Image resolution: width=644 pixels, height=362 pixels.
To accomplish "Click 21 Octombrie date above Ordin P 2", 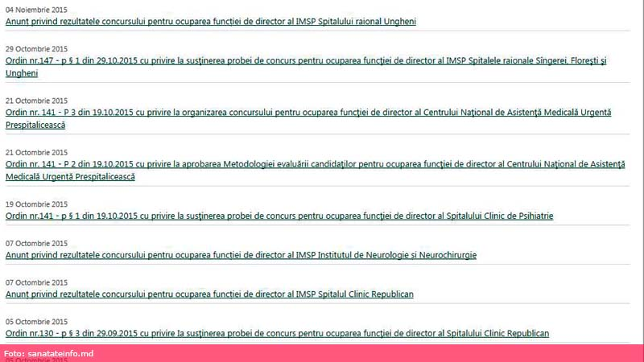I will pos(36,152).
